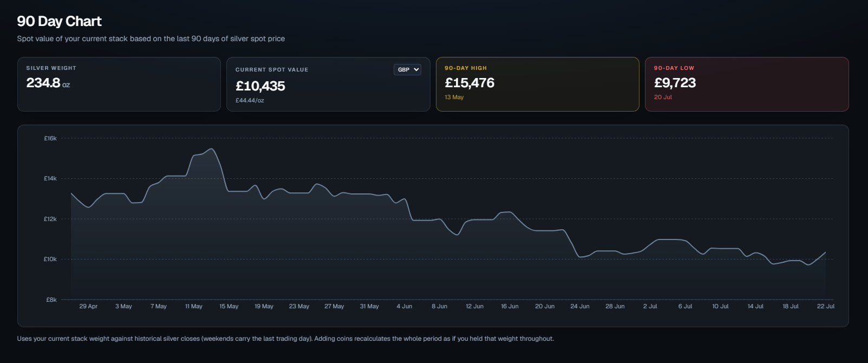Click the £10,435 current value
Image resolution: width=868 pixels, height=363 pixels.
tap(260, 86)
